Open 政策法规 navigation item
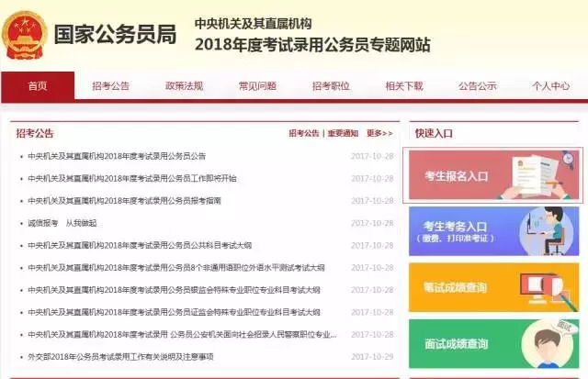Image resolution: width=588 pixels, height=379 pixels. click(x=184, y=86)
